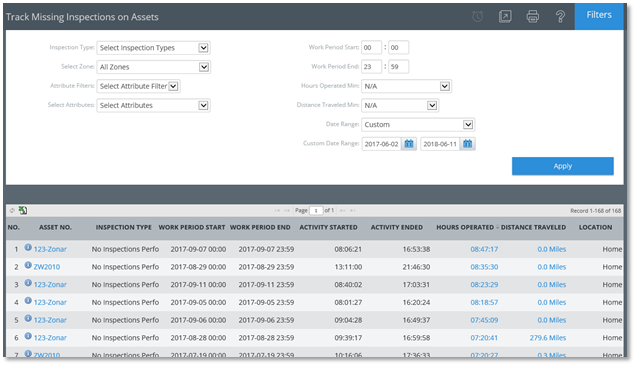The height and width of the screenshot is (366, 636).
Task: Open asset 123-Zonar in row 1
Action: (50, 249)
